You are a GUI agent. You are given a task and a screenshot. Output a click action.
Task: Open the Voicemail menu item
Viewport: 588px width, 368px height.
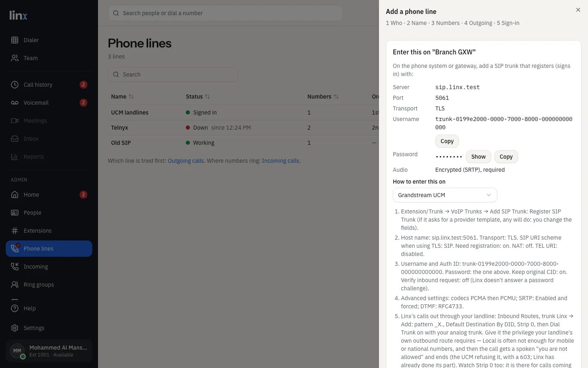tap(49, 103)
